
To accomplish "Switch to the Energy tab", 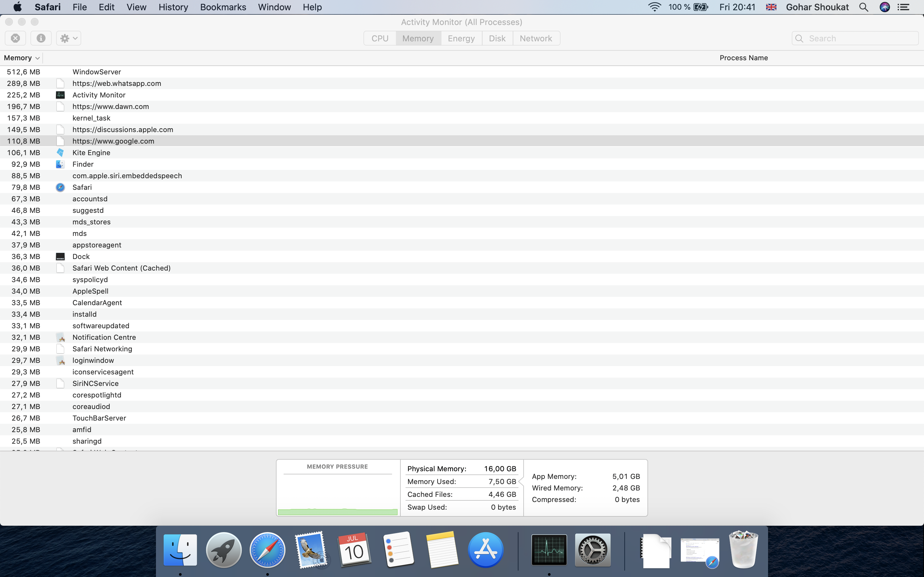I will pos(461,38).
